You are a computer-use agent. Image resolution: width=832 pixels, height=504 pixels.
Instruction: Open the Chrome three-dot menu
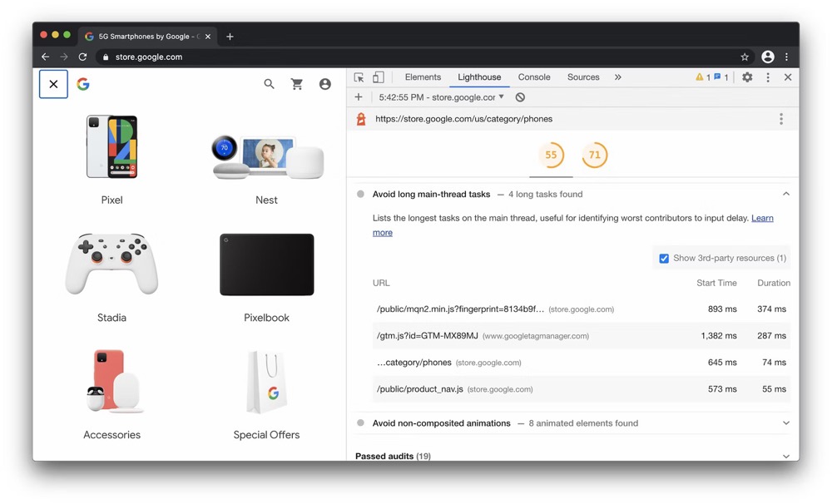[x=786, y=57]
